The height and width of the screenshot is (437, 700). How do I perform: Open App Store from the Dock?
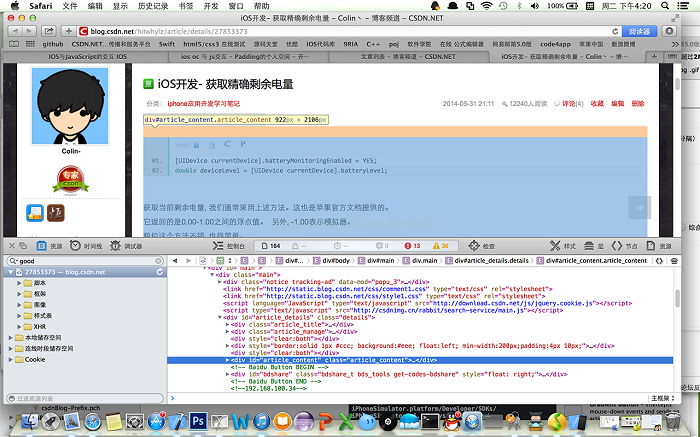[x=156, y=421]
